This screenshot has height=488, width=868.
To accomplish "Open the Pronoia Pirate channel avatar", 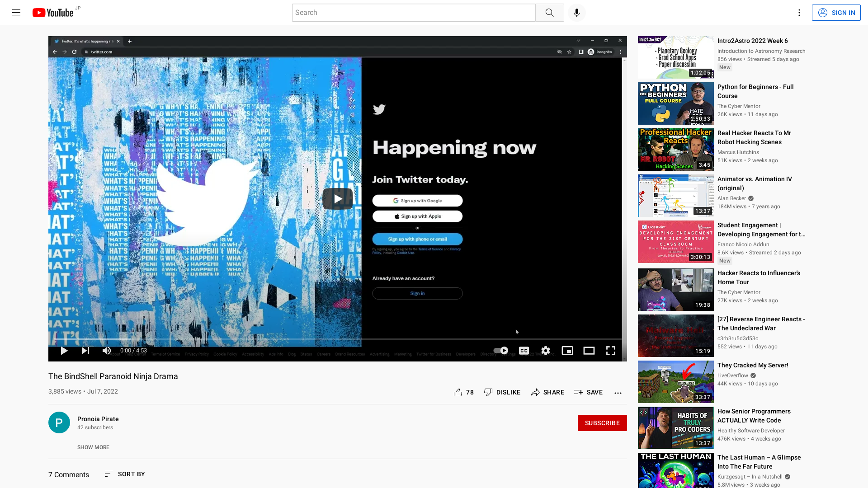I will 59,422.
